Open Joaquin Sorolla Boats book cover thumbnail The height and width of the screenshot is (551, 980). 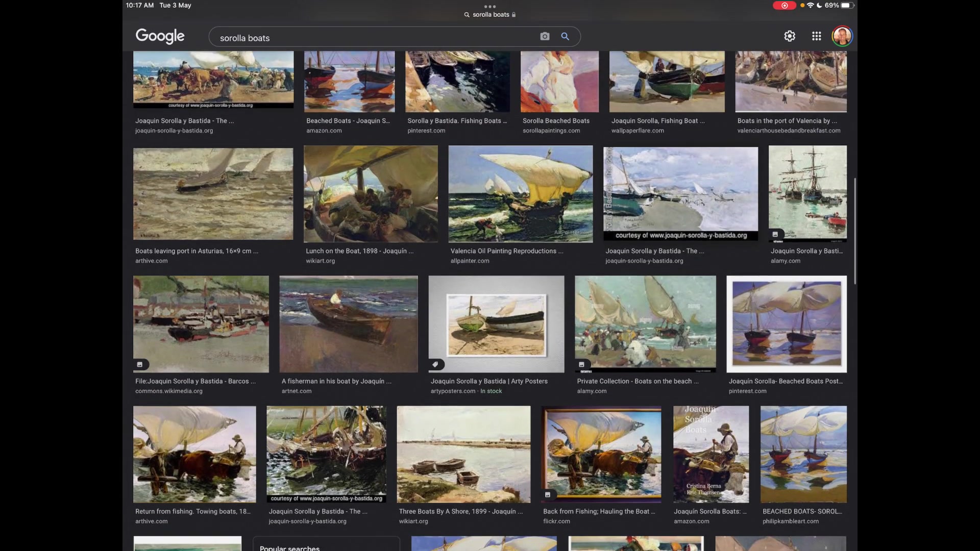tap(711, 455)
